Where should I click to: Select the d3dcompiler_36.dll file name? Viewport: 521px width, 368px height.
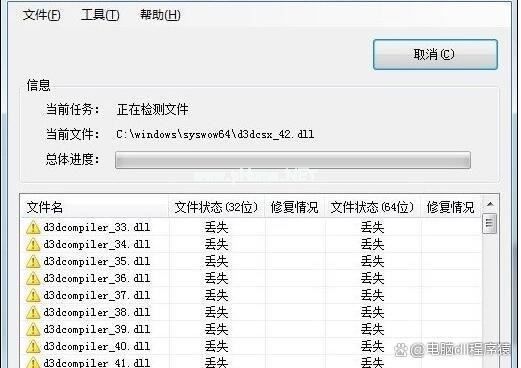pyautogui.click(x=97, y=278)
